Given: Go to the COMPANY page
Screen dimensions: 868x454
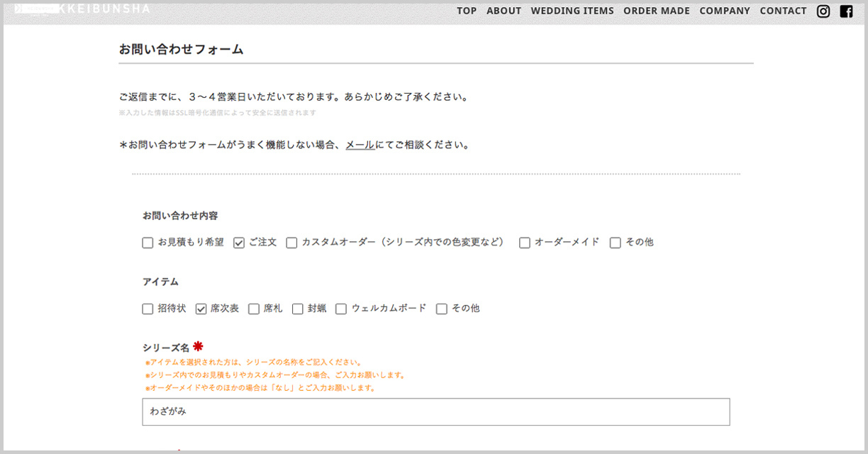Looking at the screenshot, I should pyautogui.click(x=725, y=11).
